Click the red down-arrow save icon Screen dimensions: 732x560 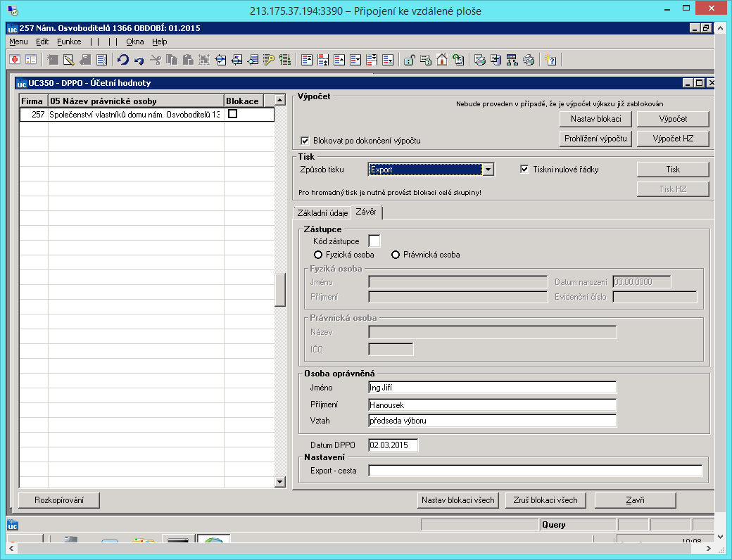(x=15, y=60)
